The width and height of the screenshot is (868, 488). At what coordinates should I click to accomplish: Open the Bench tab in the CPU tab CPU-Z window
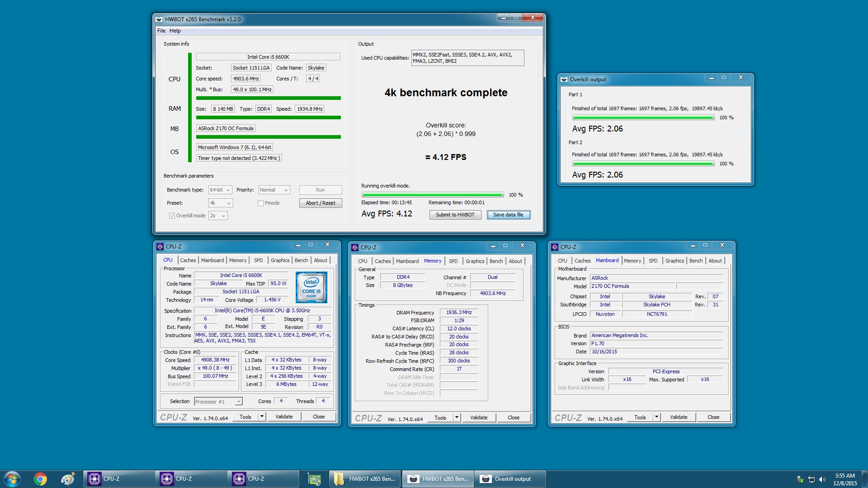pos(301,260)
